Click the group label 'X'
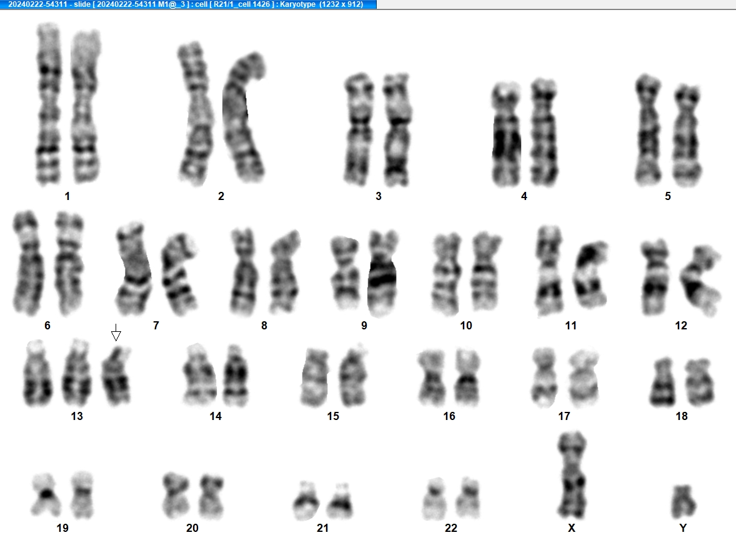 (571, 528)
